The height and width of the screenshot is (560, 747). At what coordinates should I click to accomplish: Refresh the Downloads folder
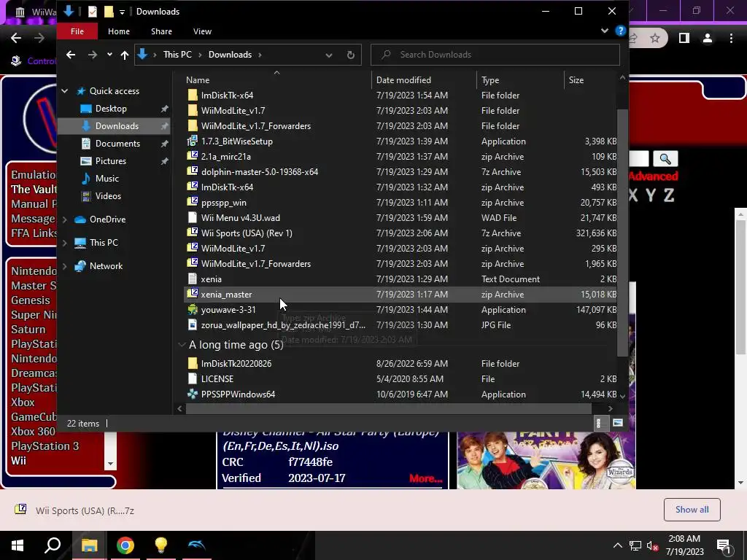coord(351,55)
